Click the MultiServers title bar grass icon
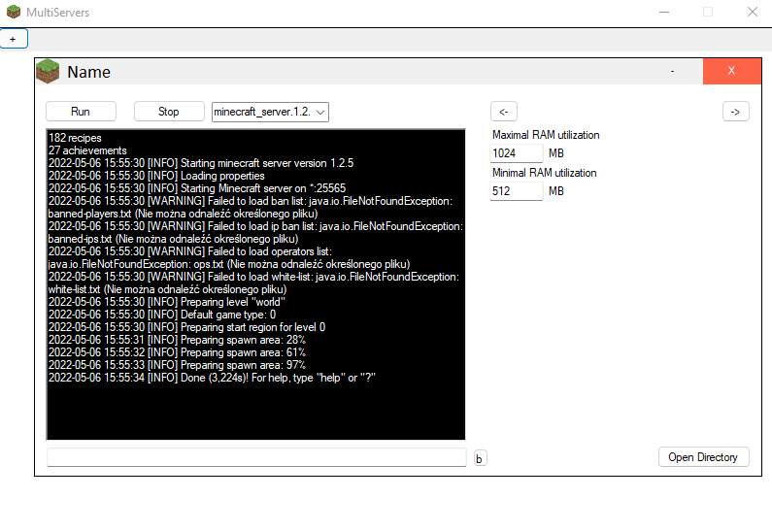This screenshot has width=772, height=532. [x=14, y=12]
